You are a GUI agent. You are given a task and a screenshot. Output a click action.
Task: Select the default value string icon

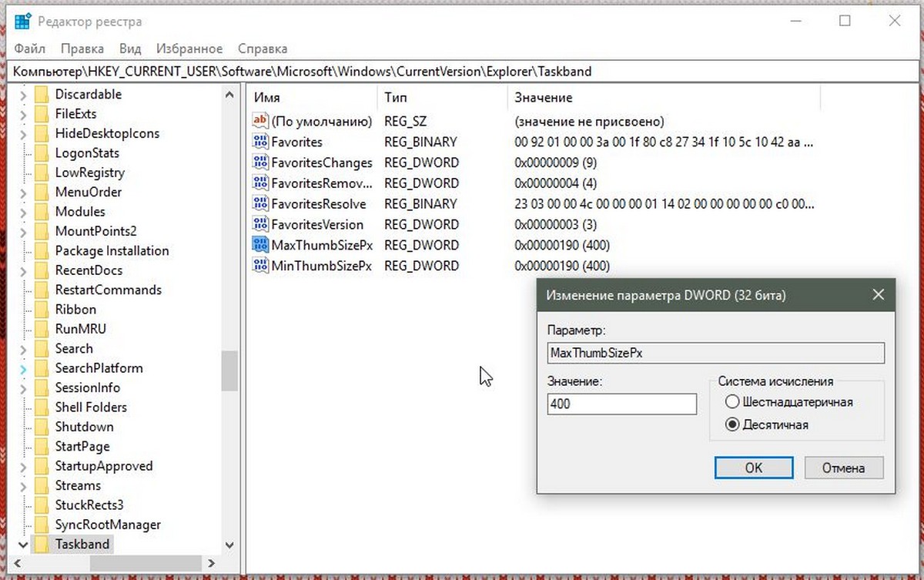point(259,121)
